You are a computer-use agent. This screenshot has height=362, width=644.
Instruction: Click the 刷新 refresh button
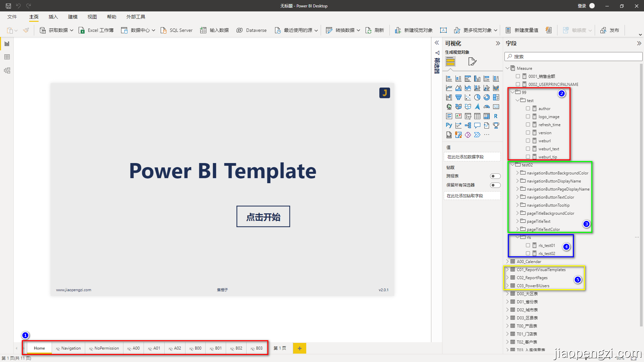[x=375, y=30]
